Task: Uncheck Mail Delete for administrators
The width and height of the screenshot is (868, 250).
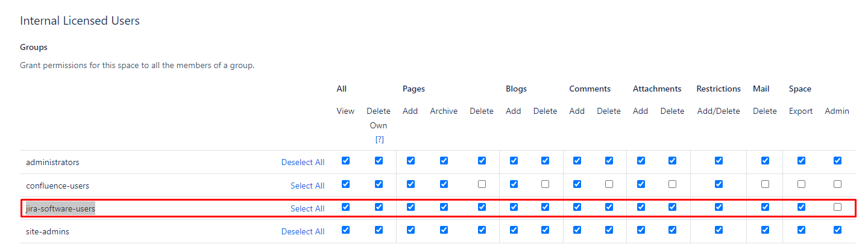Action: click(x=765, y=161)
